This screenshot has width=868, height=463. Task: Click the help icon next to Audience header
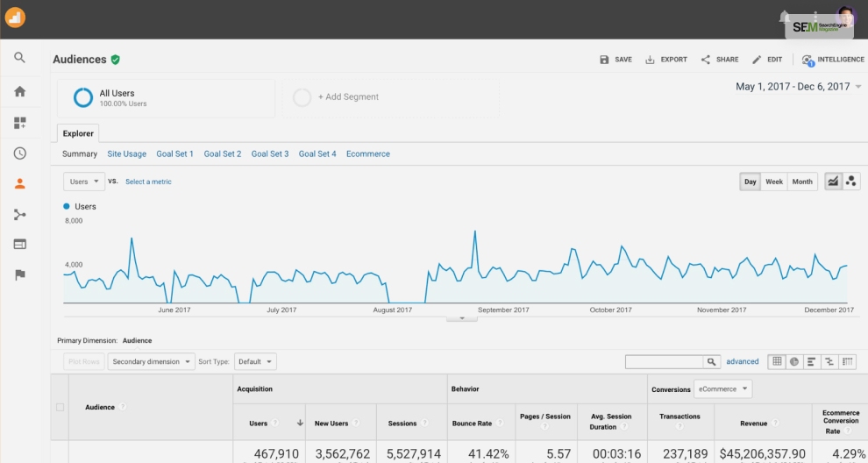pyautogui.click(x=123, y=407)
